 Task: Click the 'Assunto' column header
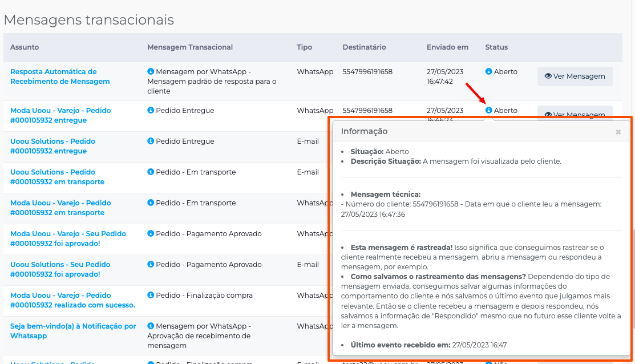click(25, 47)
